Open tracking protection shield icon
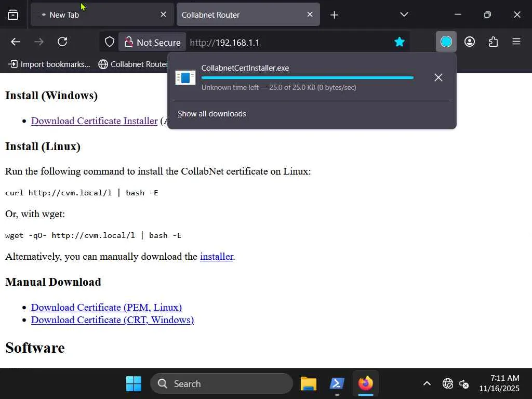The width and height of the screenshot is (532, 399). click(x=109, y=42)
